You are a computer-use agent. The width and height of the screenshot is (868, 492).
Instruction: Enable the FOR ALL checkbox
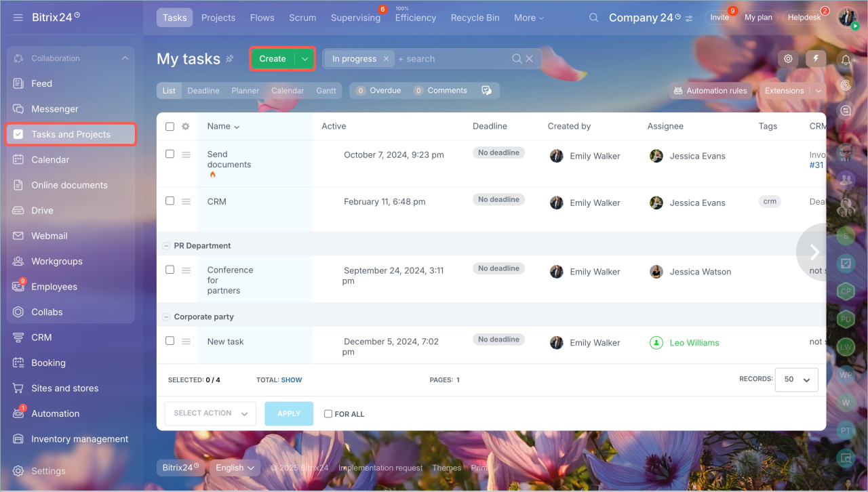point(328,414)
